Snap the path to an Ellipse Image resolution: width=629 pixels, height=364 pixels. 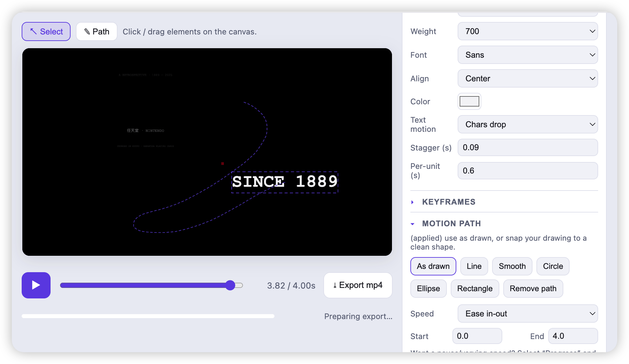(x=428, y=288)
